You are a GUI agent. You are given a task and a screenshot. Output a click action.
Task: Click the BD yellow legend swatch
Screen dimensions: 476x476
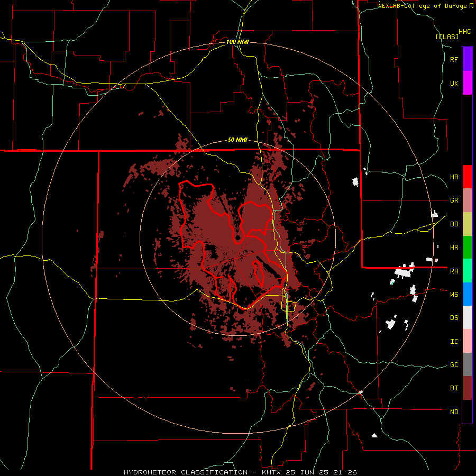point(467,224)
